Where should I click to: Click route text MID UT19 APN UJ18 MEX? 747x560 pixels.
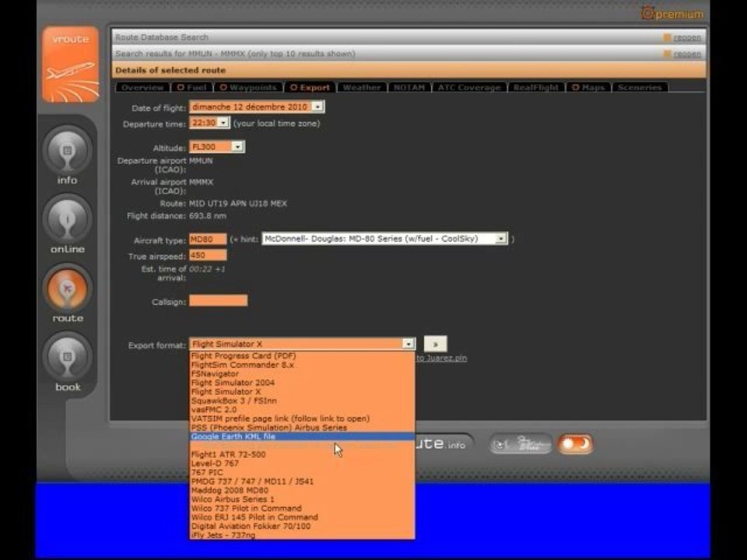(238, 203)
